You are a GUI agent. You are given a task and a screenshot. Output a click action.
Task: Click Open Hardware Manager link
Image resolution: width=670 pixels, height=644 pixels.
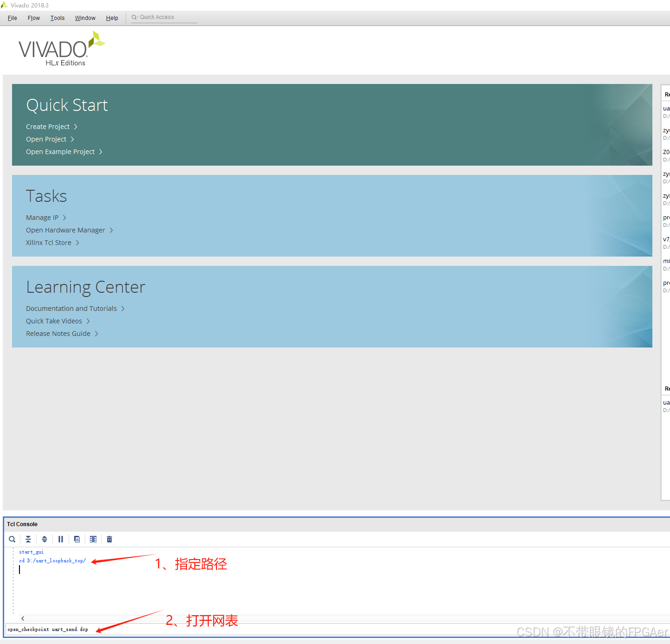coord(65,230)
